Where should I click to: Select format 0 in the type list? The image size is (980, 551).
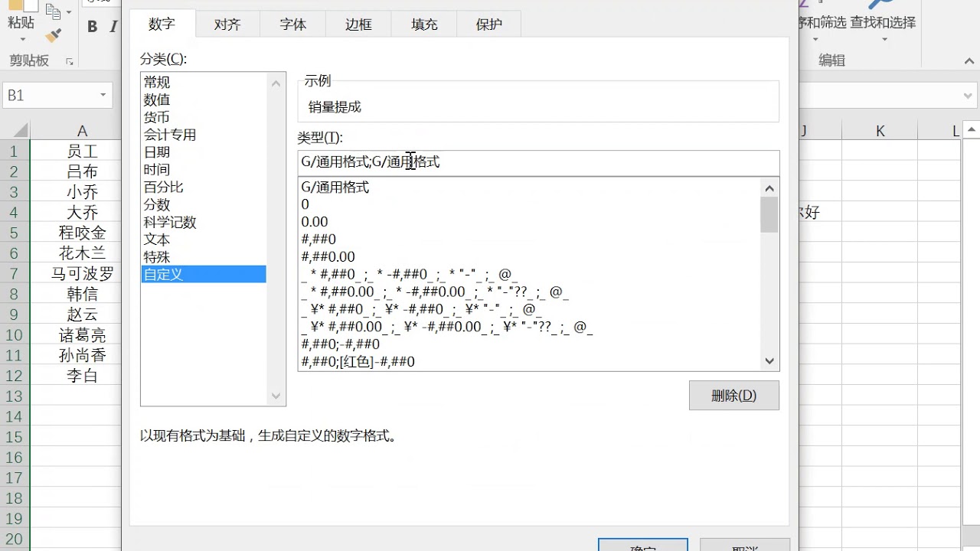click(529, 204)
